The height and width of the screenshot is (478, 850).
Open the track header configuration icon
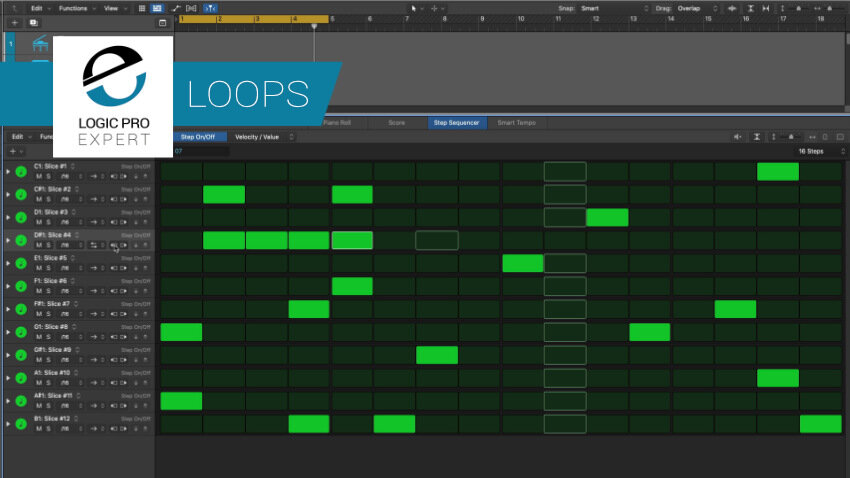[x=162, y=23]
